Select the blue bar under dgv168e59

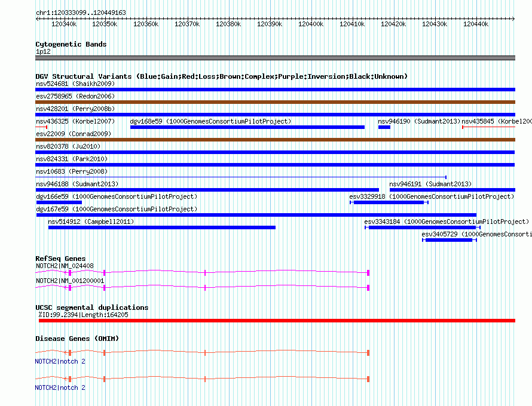[247, 127]
